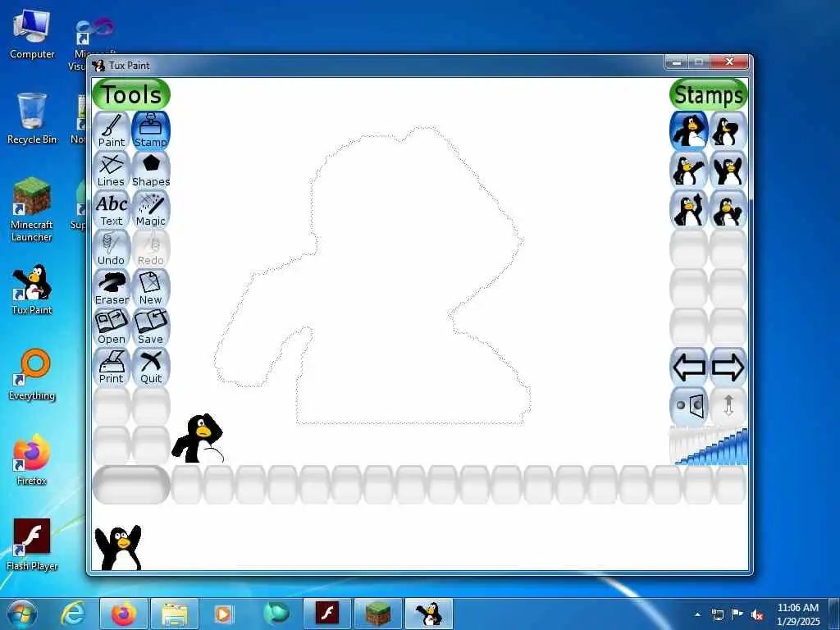
Task: Open Minecraft Launcher desktop shortcut
Action: [x=32, y=209]
